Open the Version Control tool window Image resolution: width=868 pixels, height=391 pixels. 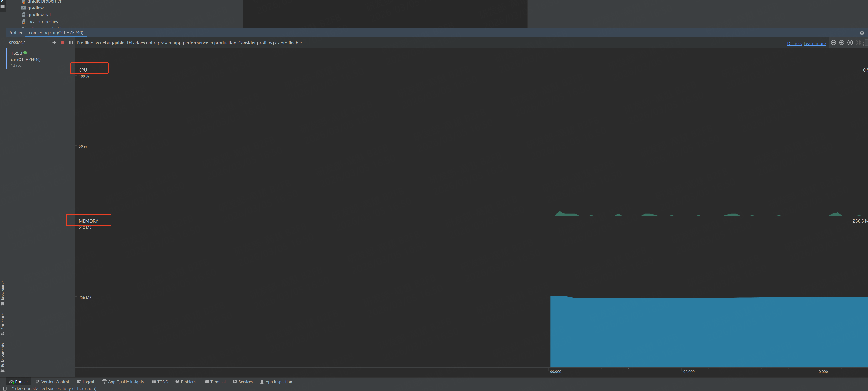tap(52, 382)
